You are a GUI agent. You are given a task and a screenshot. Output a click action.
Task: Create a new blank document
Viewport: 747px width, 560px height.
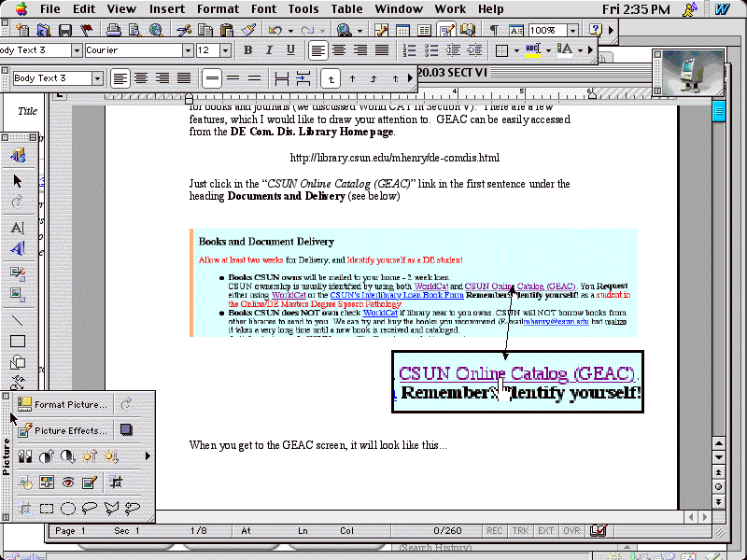pos(22,31)
